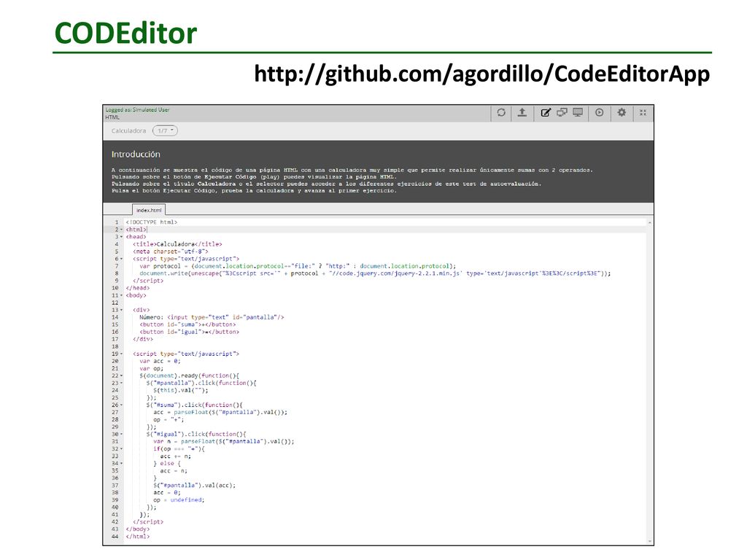Screen dimensions: 747x560
Task: Click the 'op = undefined;' code line
Action: pyautogui.click(x=179, y=500)
